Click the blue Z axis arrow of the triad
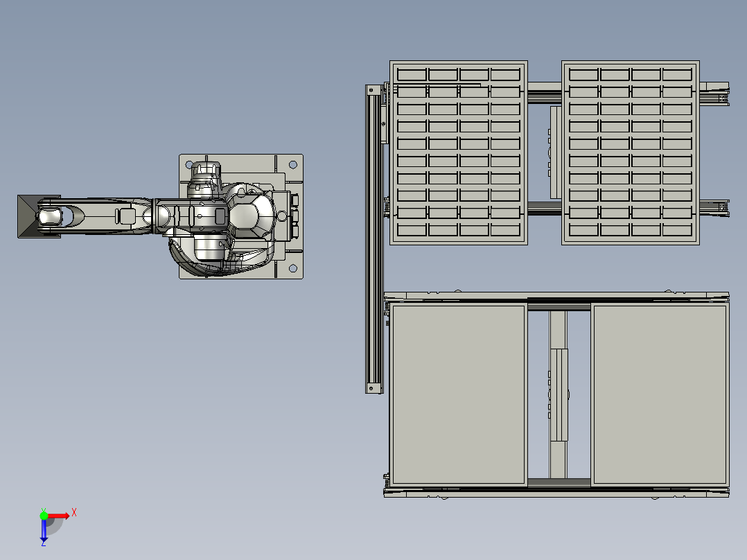Image resolution: width=747 pixels, height=560 pixels. (44, 532)
